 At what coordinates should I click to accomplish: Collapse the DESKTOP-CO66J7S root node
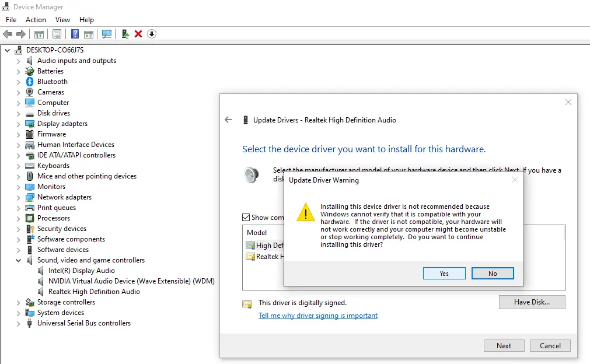click(x=7, y=50)
